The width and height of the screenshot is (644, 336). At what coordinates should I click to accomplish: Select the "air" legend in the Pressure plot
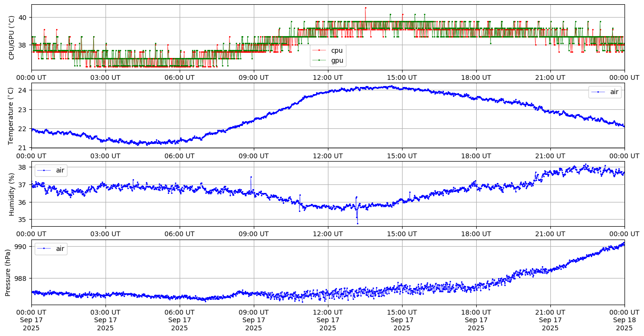[x=51, y=249]
